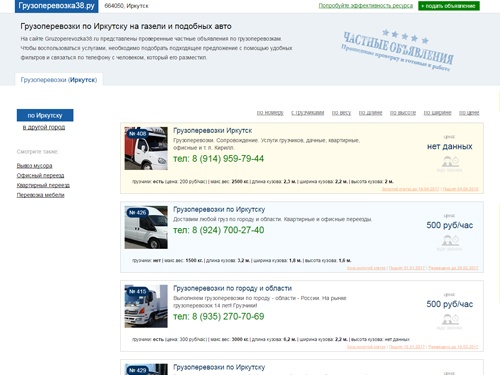Click the '№ 429' badge on the photo
Viewport: 500px width, 375px height.
(137, 370)
